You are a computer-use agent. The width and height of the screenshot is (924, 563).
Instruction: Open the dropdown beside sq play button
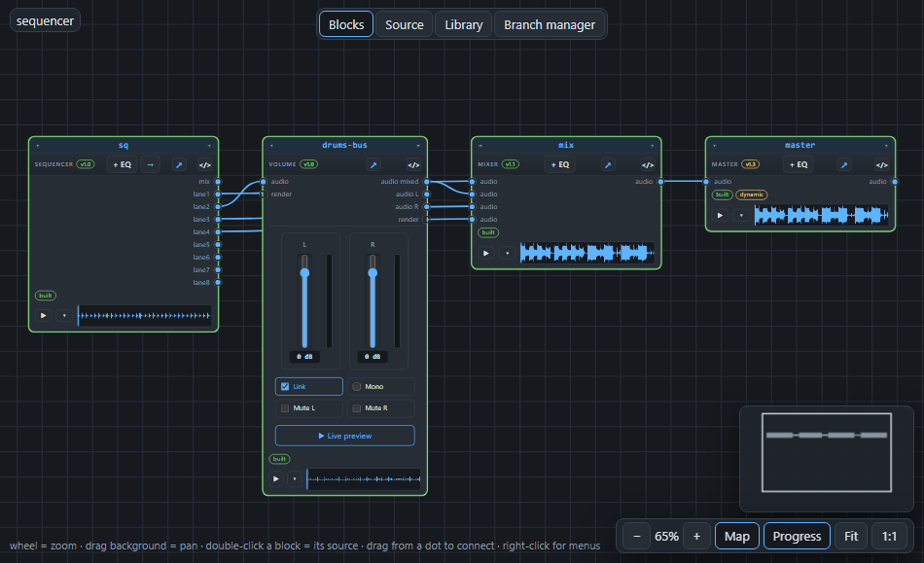[64, 316]
